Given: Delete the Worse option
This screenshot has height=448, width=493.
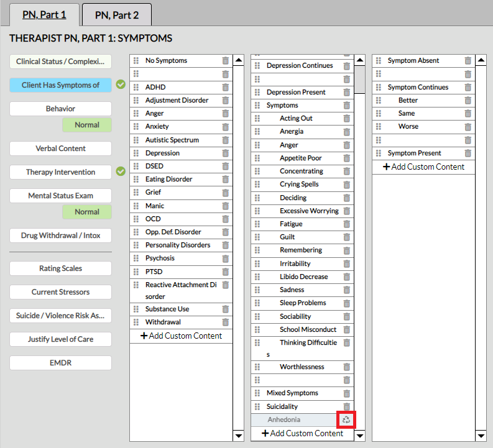Looking at the screenshot, I should pos(468,127).
